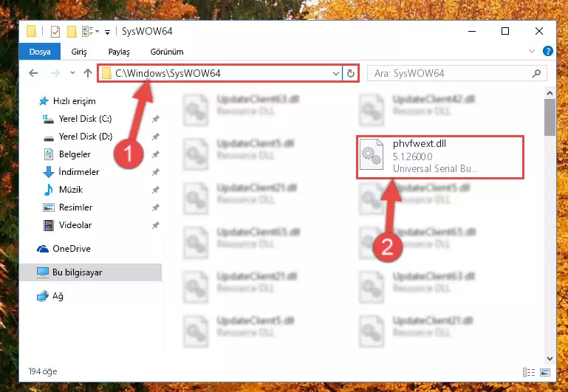Go up one folder level
Viewport: 568px width, 392px height.
click(88, 73)
